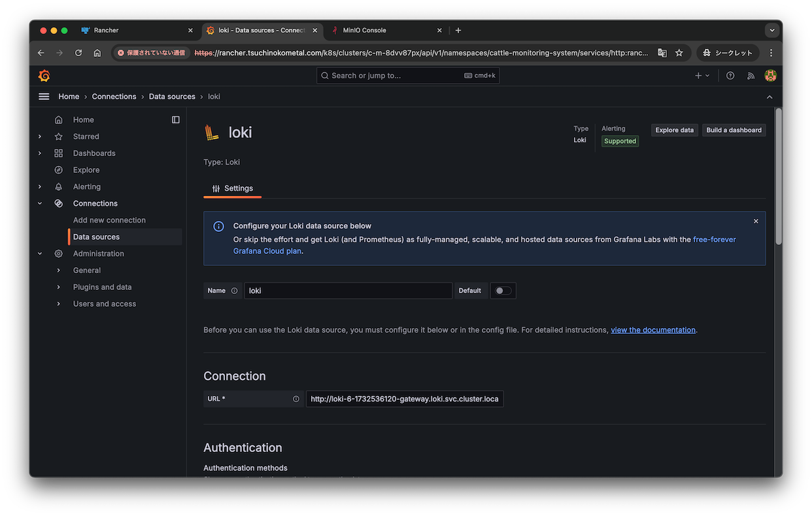This screenshot has width=812, height=516.
Task: Open the news RSS feed icon
Action: (751, 76)
